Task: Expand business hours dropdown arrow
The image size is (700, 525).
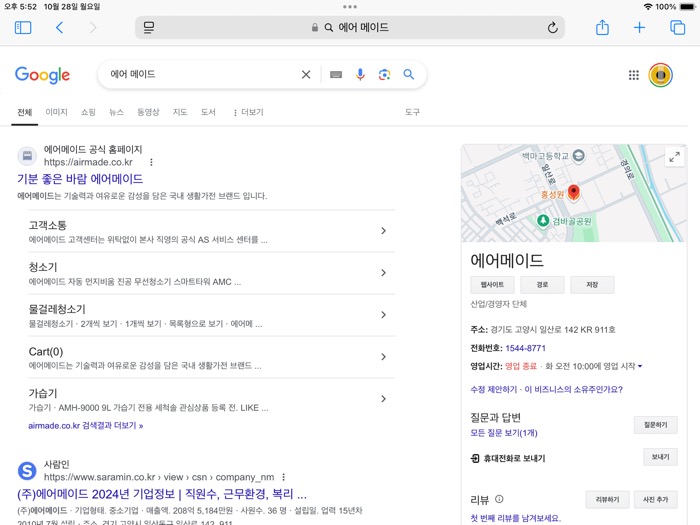Action: coord(640,366)
